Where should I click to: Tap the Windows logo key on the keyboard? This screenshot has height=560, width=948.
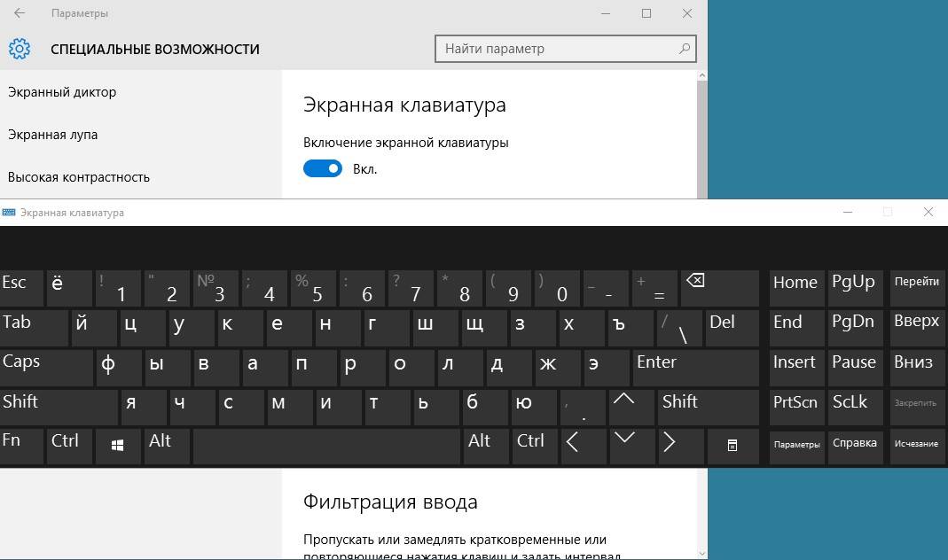(x=117, y=446)
